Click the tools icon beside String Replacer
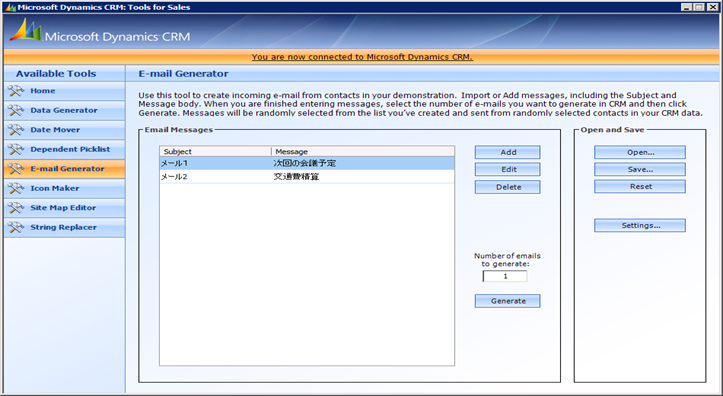723x396 pixels. tap(16, 227)
